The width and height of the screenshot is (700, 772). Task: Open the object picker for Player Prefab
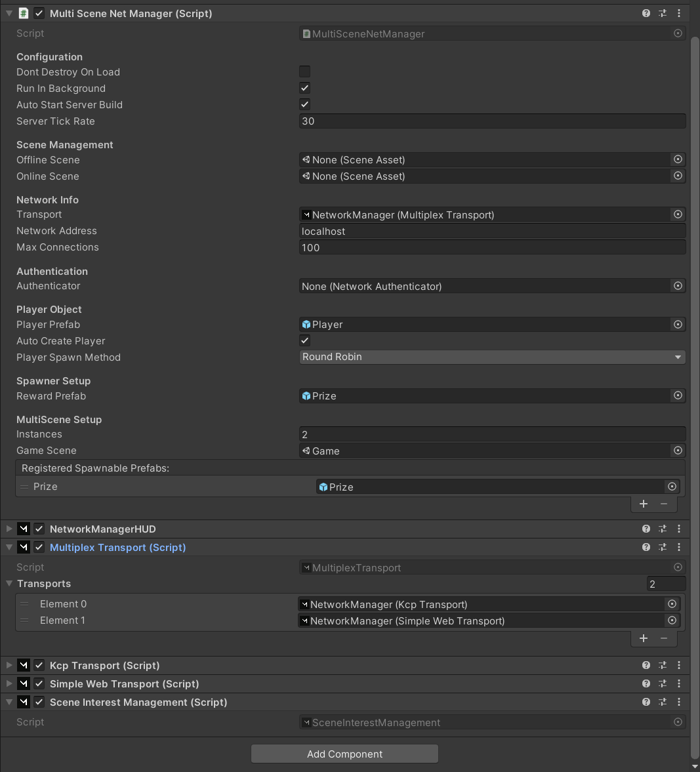tap(678, 324)
